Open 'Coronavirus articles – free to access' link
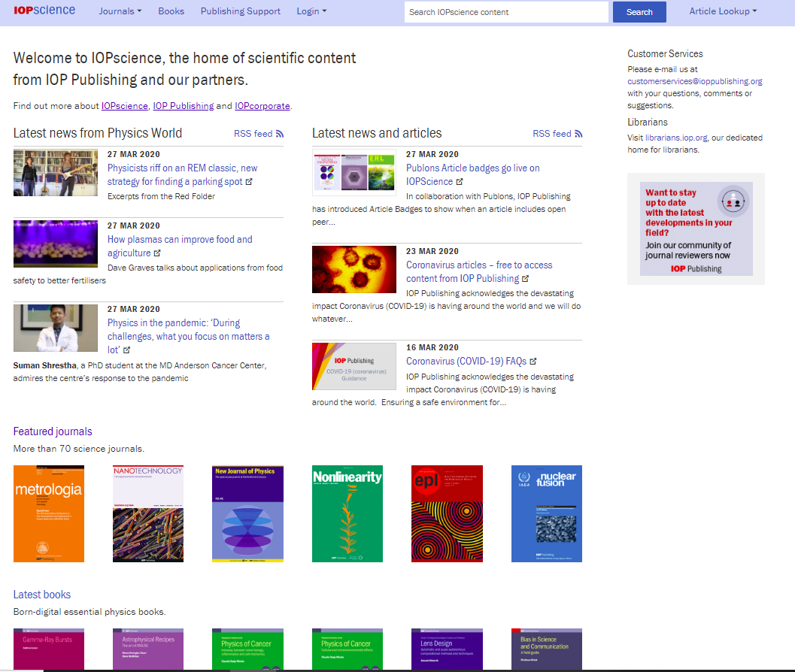The width and height of the screenshot is (795, 672). 478,271
